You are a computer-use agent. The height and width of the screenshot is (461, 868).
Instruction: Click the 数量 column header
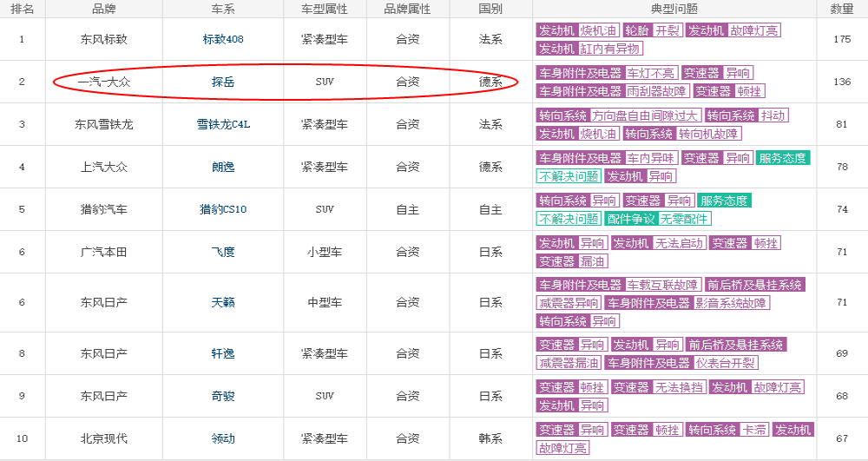[842, 9]
